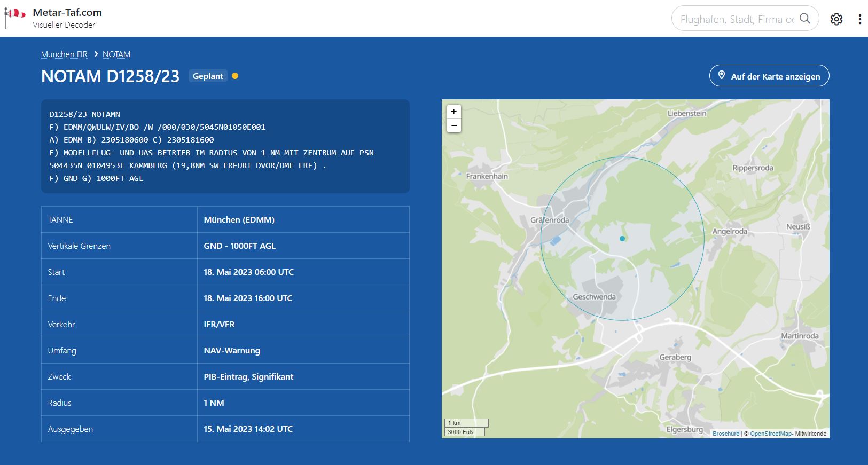Zoom out on the map

[x=453, y=125]
